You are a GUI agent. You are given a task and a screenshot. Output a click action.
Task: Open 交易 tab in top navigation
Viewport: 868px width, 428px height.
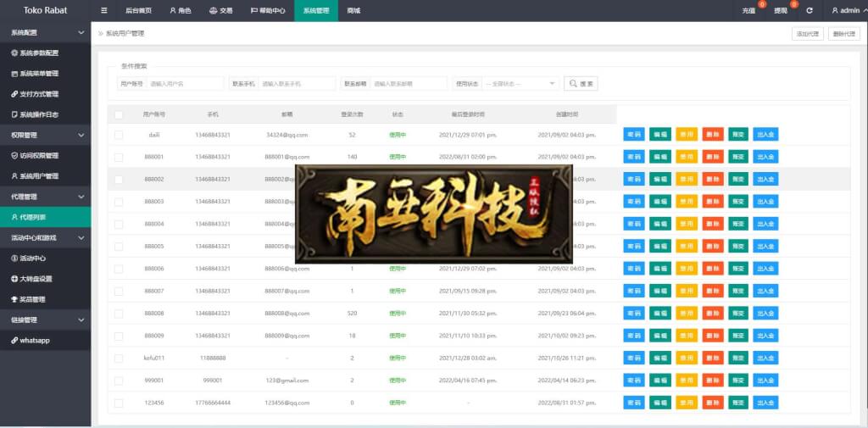[221, 10]
